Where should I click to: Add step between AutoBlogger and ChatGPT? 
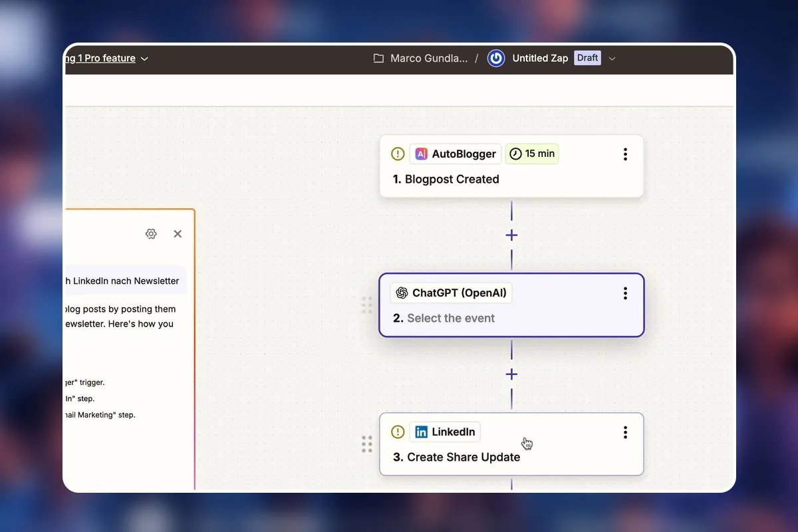(x=511, y=235)
